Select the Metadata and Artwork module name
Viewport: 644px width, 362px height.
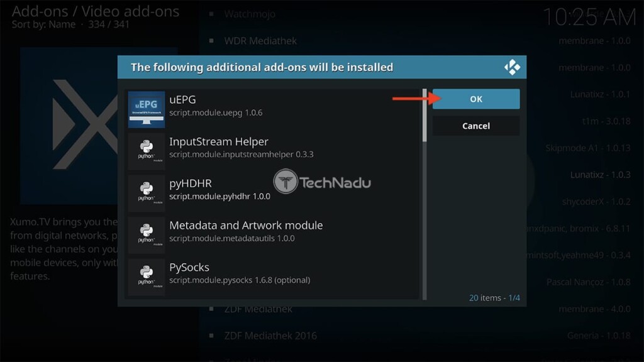[x=246, y=226]
